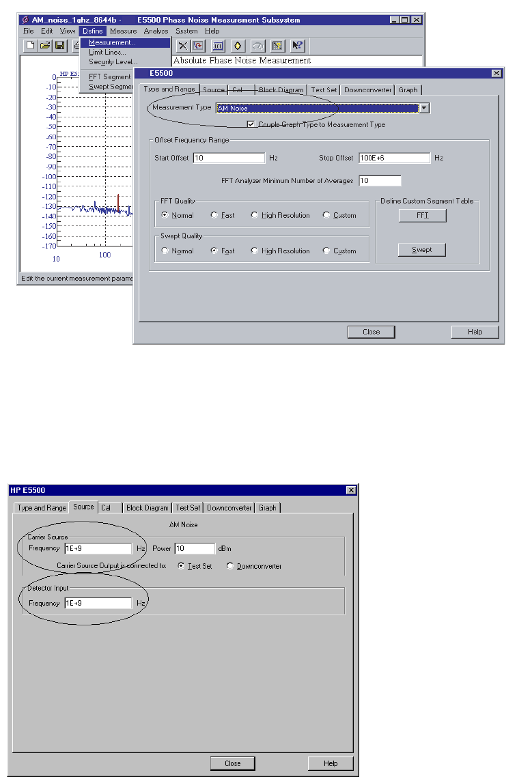The height and width of the screenshot is (777, 532).
Task: Open the File menu
Action: coord(29,31)
